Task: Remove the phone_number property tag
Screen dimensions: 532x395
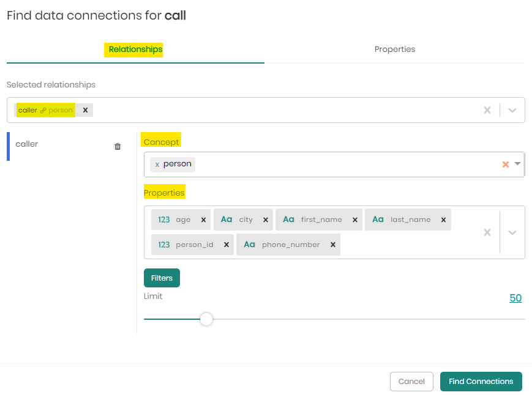Action: click(x=332, y=245)
